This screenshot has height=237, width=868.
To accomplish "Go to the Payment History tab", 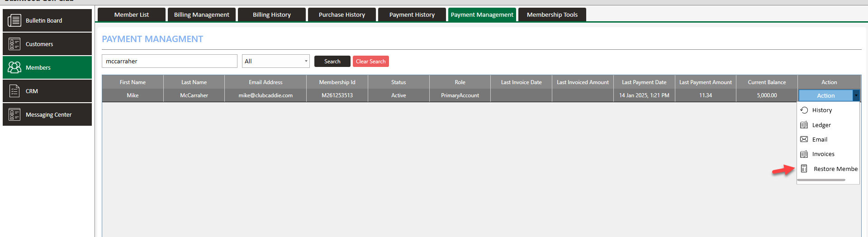I will [412, 14].
